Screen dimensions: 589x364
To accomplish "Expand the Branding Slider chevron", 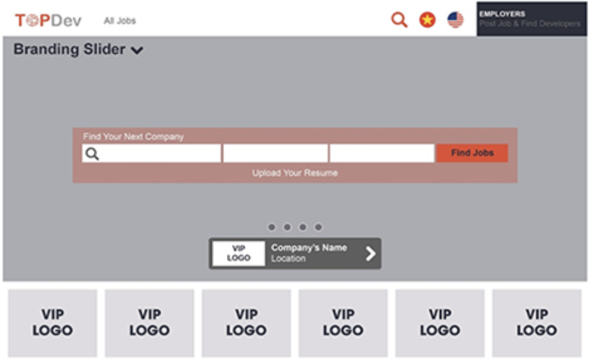I will pyautogui.click(x=138, y=51).
